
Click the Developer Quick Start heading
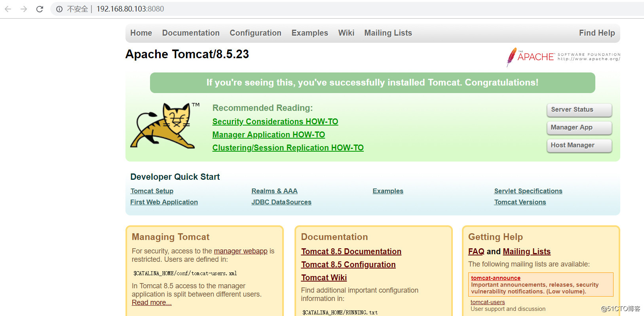coord(175,177)
